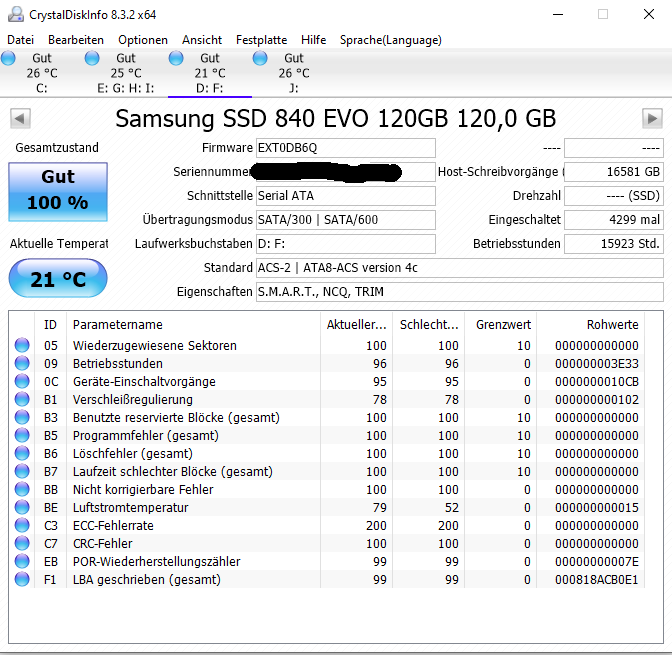This screenshot has height=655, width=672.
Task: Click status orb of attribute 05 Wiederzugewiesene Sektoren
Action: (22, 345)
